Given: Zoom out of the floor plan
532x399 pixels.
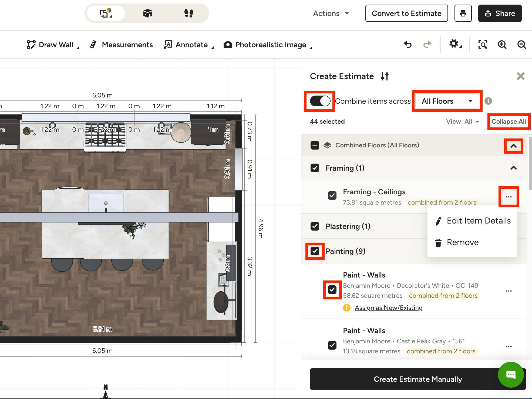Looking at the screenshot, I should 521,45.
